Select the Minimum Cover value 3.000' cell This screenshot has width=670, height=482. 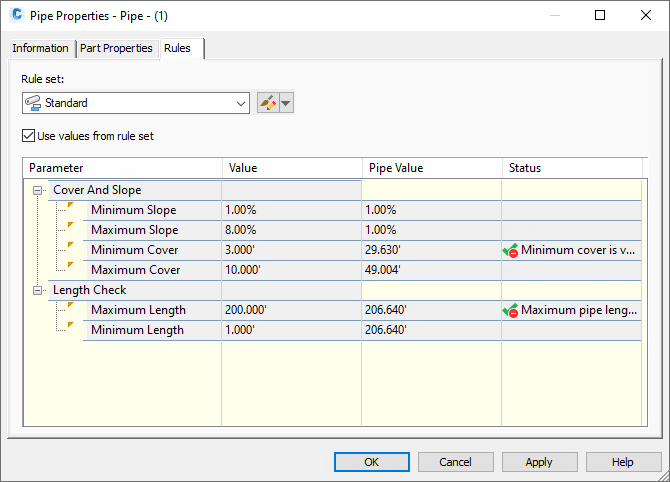point(290,250)
